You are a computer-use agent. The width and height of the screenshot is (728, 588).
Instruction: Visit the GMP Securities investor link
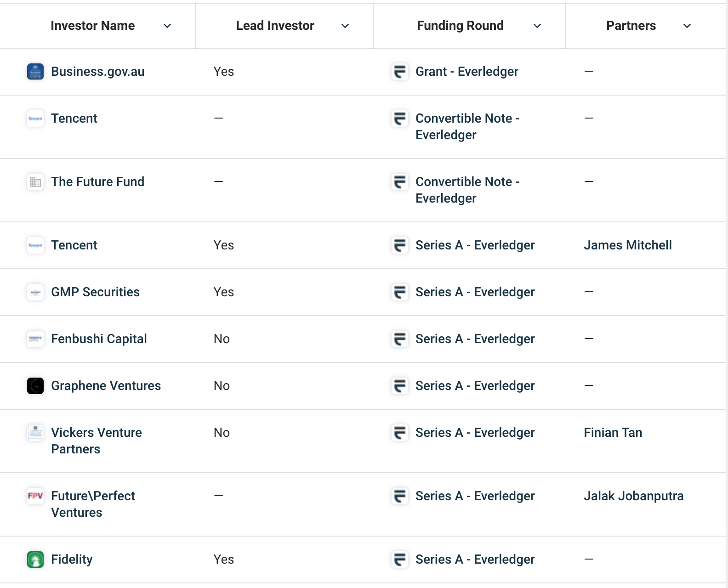pyautogui.click(x=95, y=292)
